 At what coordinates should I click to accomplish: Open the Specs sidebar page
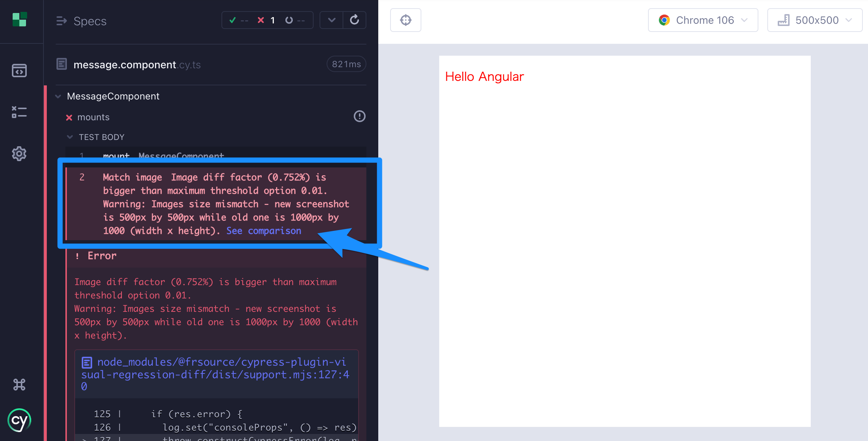coord(19,70)
